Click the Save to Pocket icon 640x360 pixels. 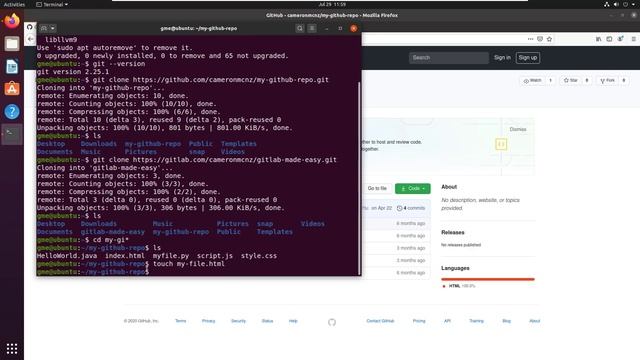(540, 39)
